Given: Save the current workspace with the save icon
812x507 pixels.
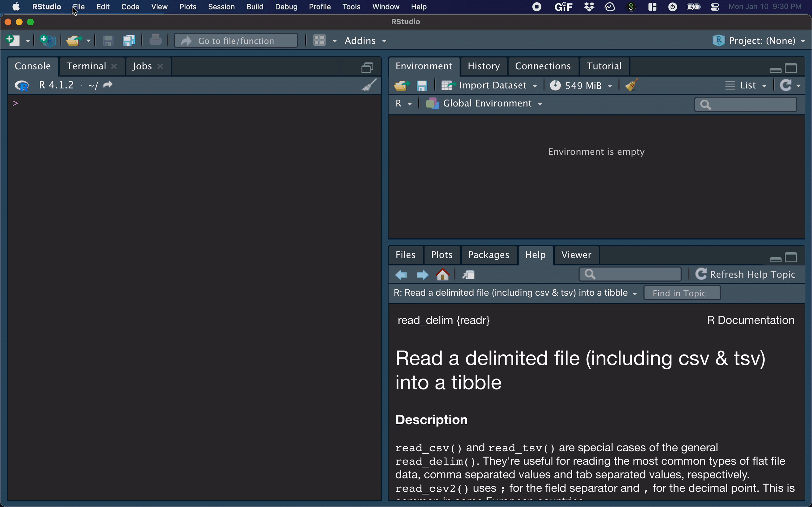Looking at the screenshot, I should [422, 85].
